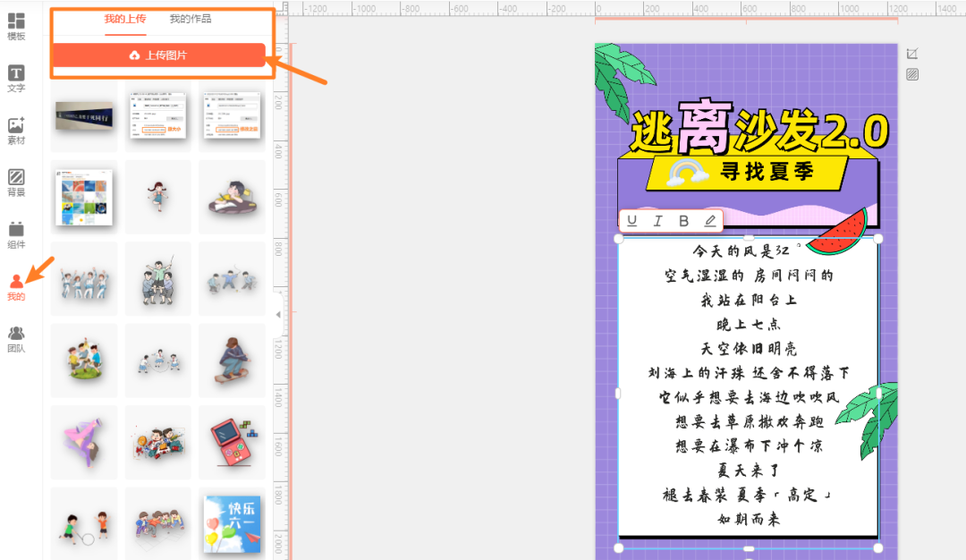Select the purple dancing girl thumbnail
Image resolution: width=966 pixels, height=560 pixels.
pos(84,442)
